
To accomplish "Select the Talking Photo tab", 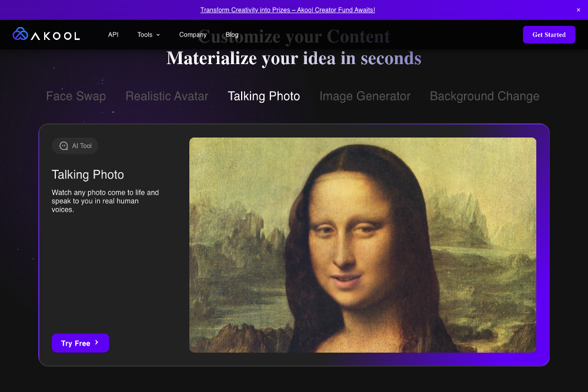I will [264, 96].
